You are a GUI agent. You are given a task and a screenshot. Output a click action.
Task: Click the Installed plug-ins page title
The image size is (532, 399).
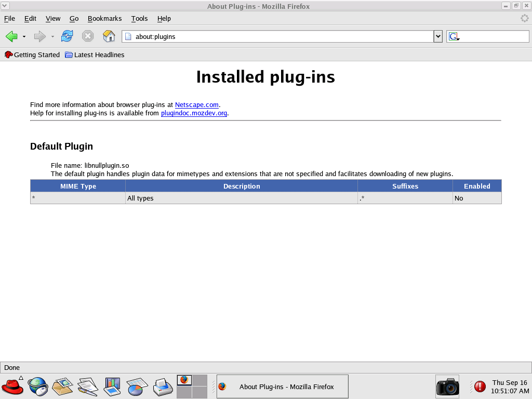[265, 77]
